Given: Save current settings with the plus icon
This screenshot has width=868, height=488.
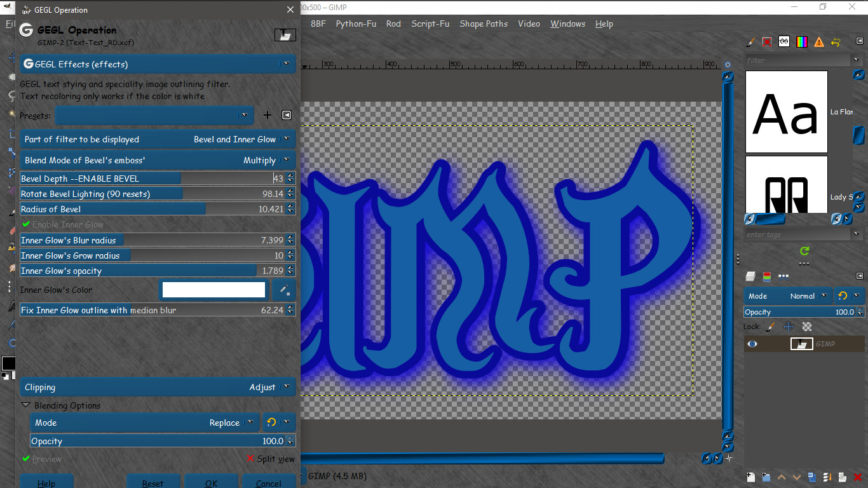Looking at the screenshot, I should pos(268,115).
